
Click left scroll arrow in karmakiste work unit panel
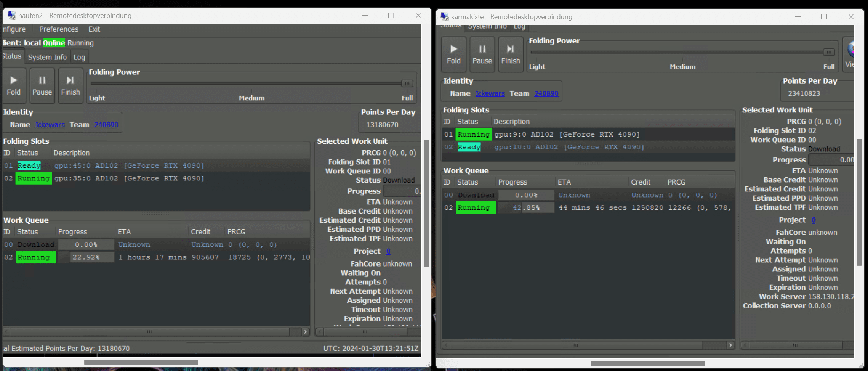[745, 345]
